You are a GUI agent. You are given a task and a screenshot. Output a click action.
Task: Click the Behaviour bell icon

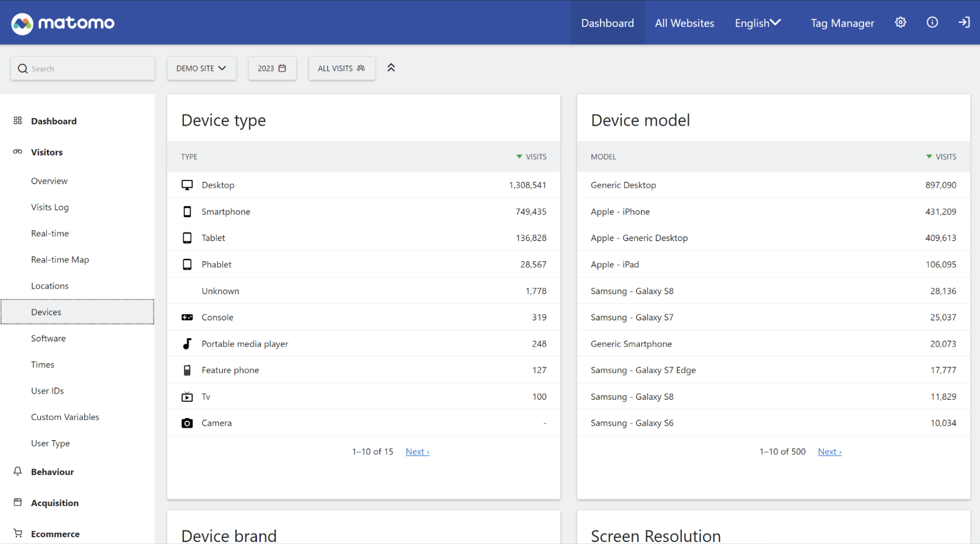point(18,471)
